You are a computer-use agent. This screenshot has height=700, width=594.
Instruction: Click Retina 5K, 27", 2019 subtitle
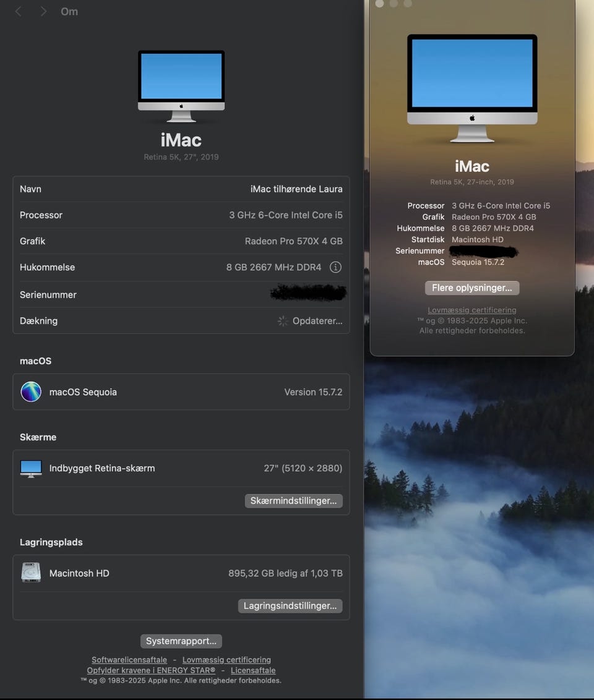tap(181, 157)
